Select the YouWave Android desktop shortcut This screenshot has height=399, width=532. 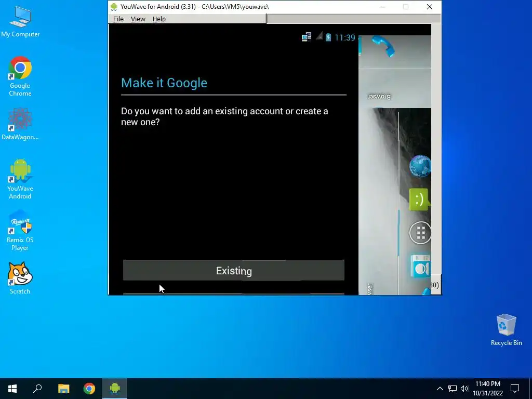click(20, 179)
